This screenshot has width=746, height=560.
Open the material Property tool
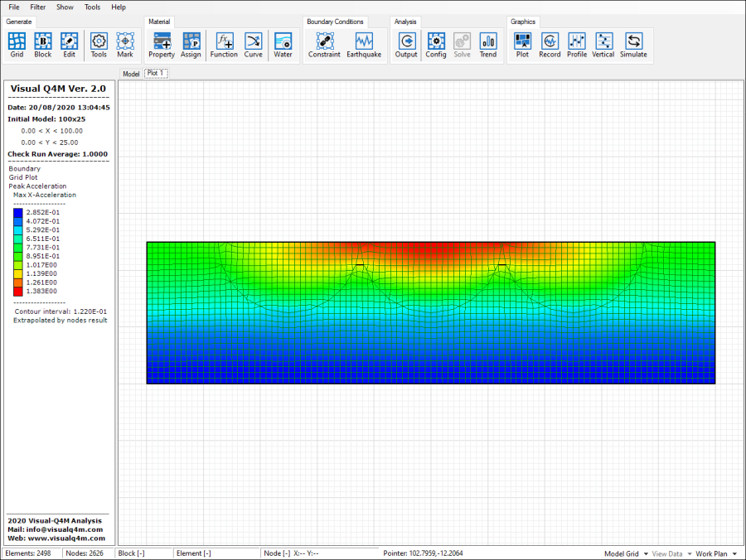[x=162, y=46]
